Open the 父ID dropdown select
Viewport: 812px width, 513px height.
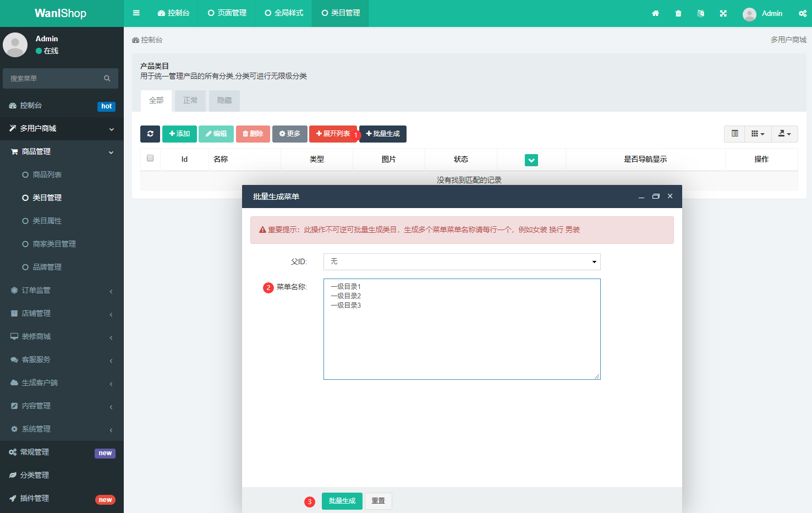tap(462, 261)
